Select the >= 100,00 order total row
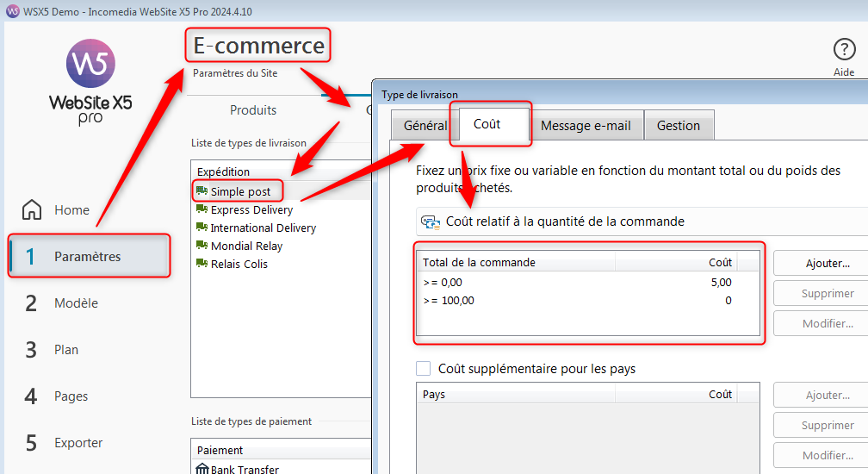This screenshot has width=868, height=474. tap(577, 301)
